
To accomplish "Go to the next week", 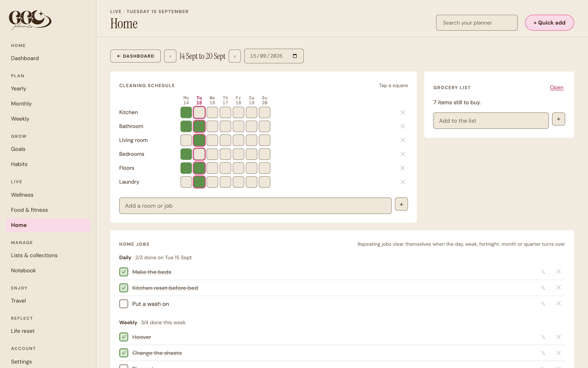I will pos(235,56).
